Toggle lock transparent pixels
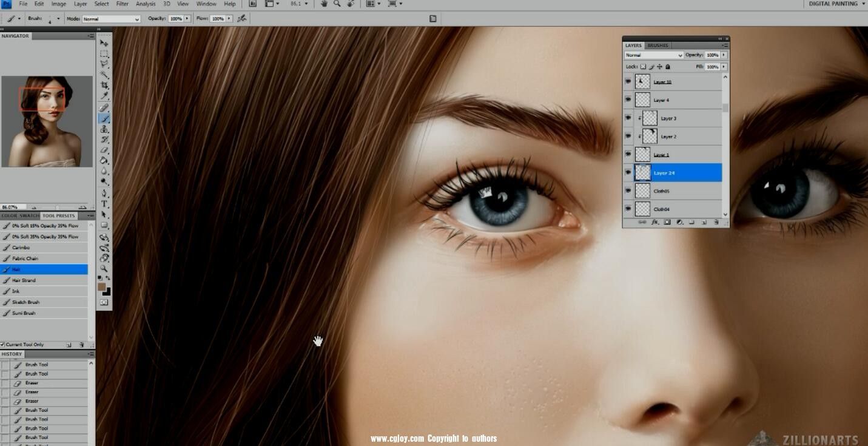 [x=644, y=67]
